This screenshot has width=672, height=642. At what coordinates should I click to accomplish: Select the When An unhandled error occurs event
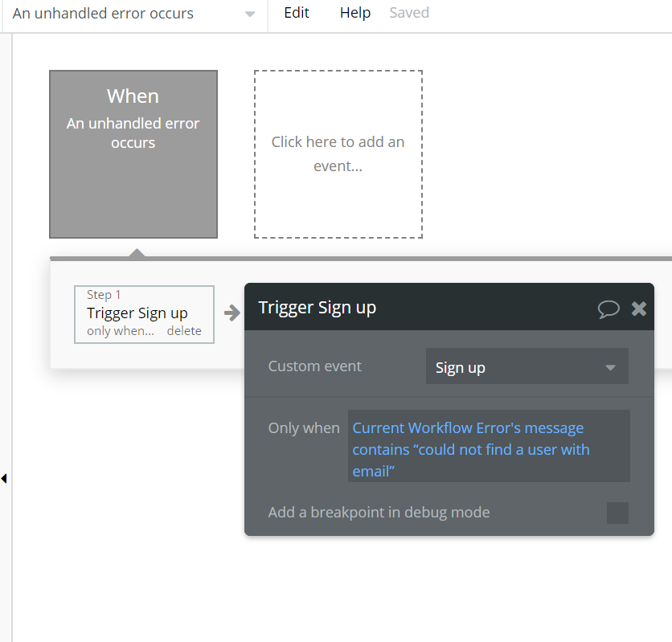click(133, 154)
